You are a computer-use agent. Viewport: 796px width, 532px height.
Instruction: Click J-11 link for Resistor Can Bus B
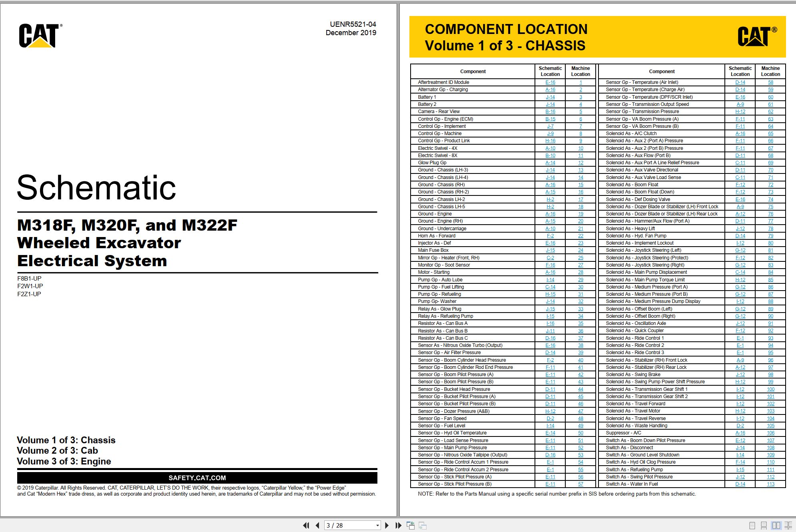pyautogui.click(x=550, y=331)
